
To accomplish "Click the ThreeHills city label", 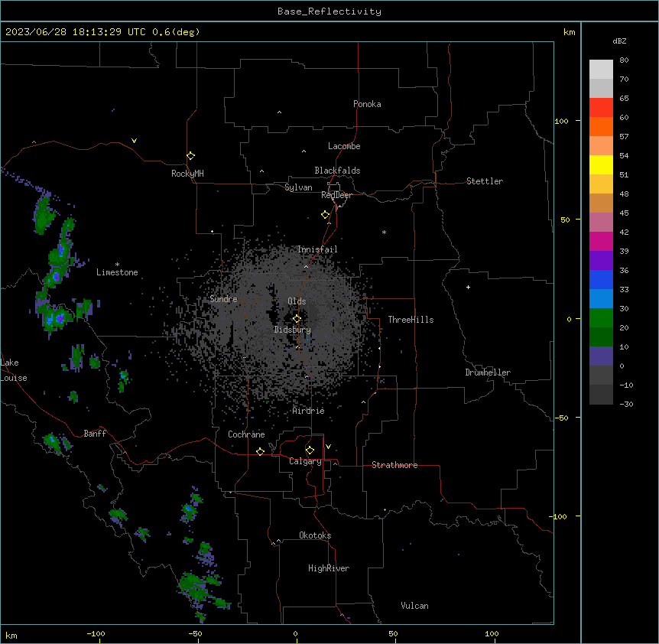I will coord(411,320).
